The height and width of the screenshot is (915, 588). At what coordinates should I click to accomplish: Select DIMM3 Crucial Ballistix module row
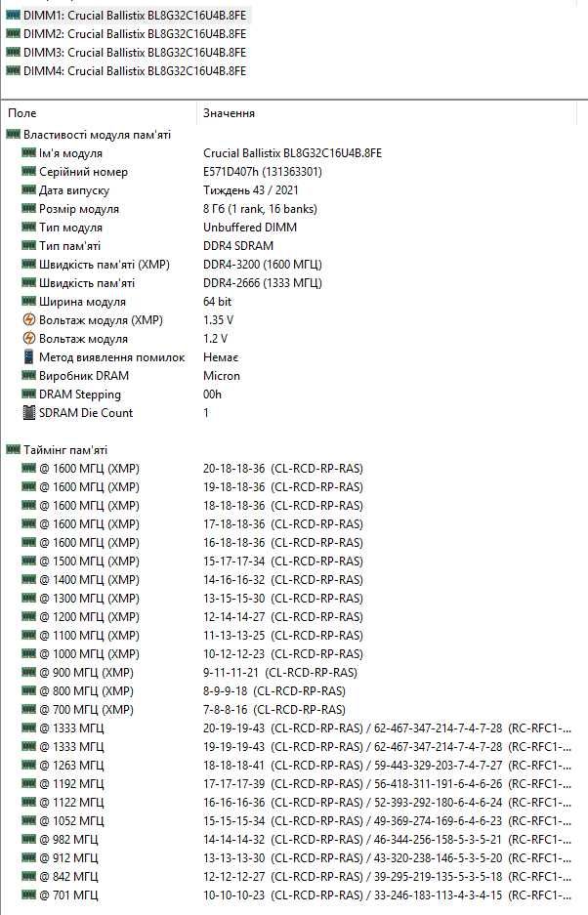pos(126,53)
